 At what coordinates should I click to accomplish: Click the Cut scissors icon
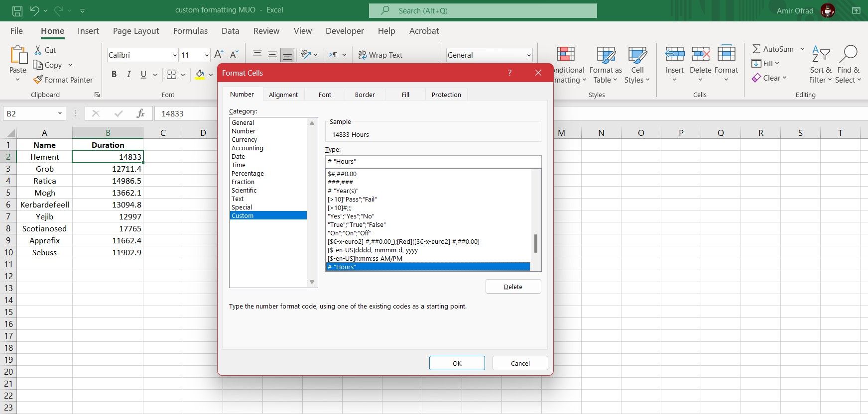pyautogui.click(x=38, y=50)
